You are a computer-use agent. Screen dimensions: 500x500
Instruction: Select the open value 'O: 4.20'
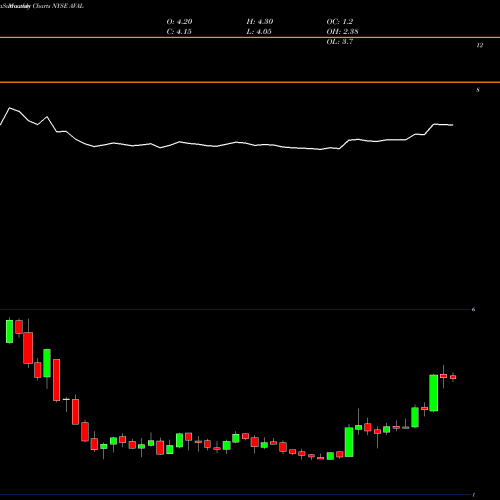[179, 22]
